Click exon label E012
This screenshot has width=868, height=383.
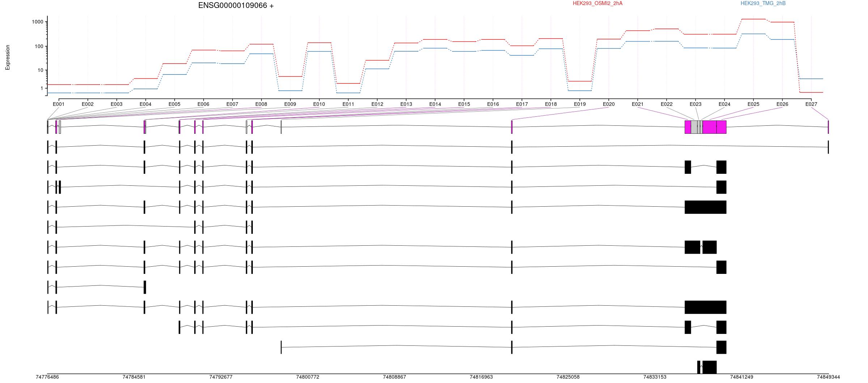377,104
